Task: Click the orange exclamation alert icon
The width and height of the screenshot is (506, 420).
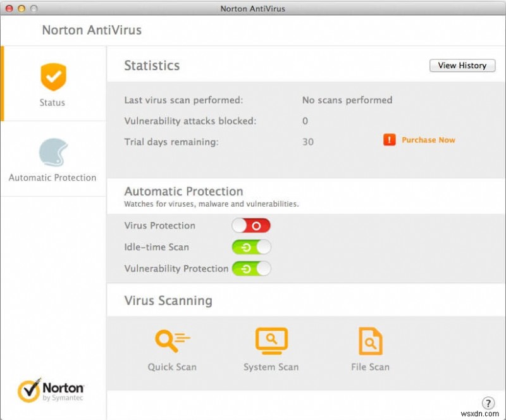Action: 389,140
